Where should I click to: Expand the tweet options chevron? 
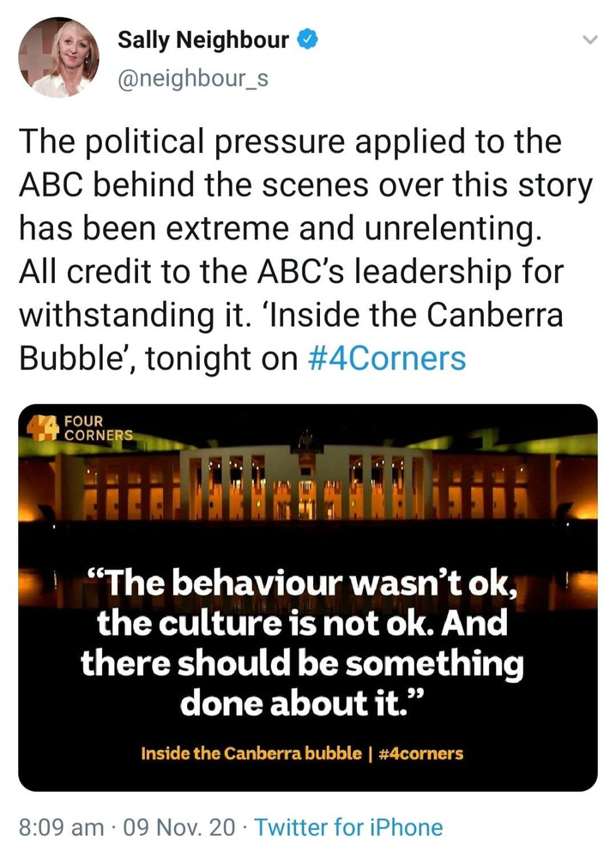click(589, 40)
